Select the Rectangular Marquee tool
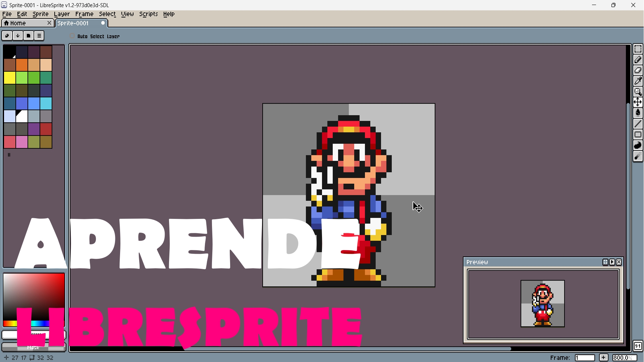Image resolution: width=644 pixels, height=362 pixels. [638, 49]
